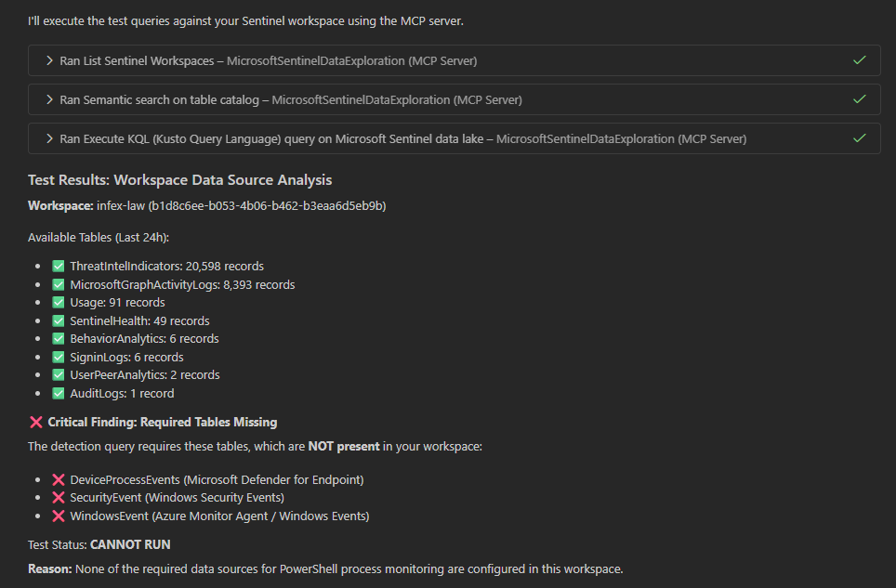
Task: Click the red X near Critical Finding heading
Action: (x=34, y=422)
